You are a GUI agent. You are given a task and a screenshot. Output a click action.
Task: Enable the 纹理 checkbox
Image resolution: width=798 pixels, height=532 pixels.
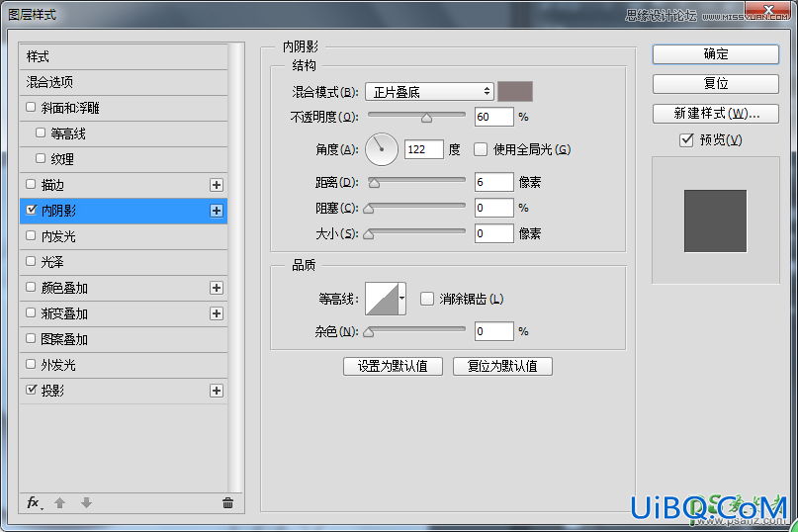coord(41,158)
